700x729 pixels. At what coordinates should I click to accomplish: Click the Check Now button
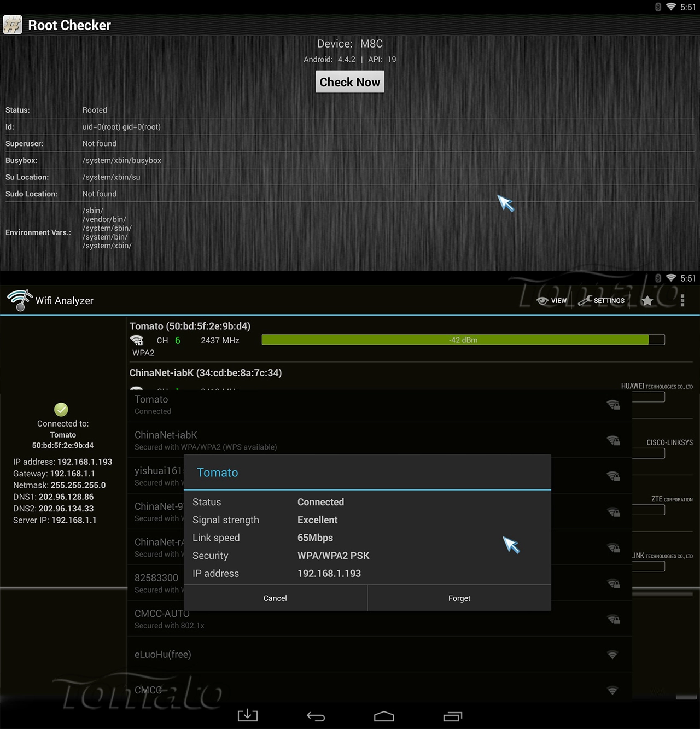point(350,82)
